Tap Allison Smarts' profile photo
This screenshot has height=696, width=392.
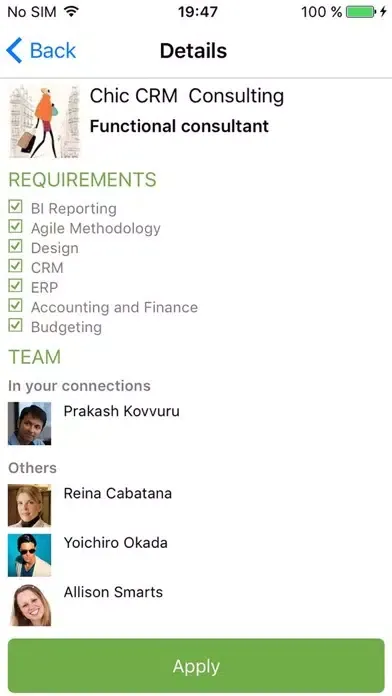(29, 605)
